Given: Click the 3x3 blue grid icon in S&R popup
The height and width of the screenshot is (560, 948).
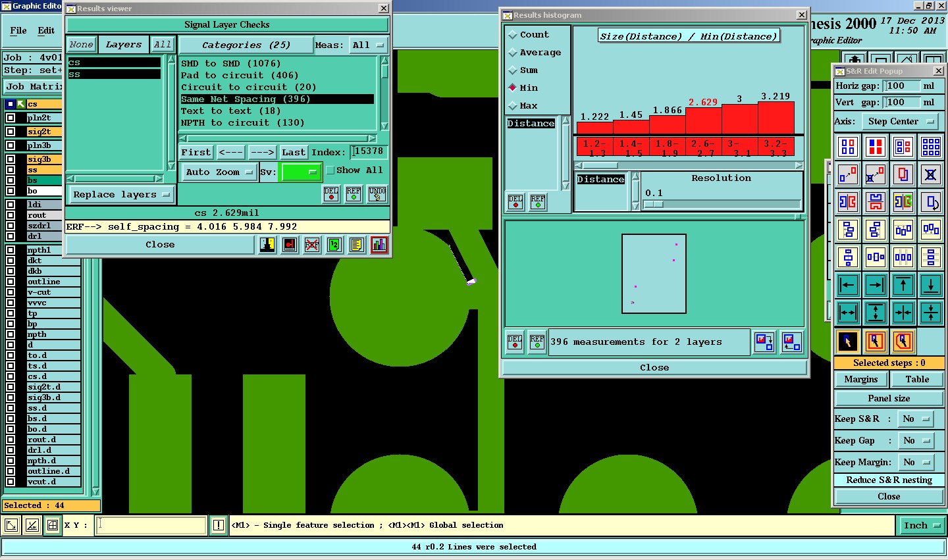Looking at the screenshot, I should 931,146.
